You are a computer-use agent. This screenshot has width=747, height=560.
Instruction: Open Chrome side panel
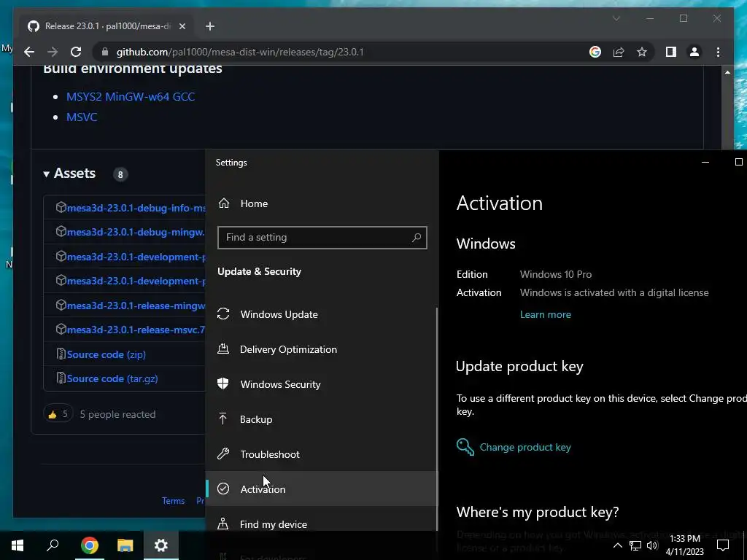point(671,52)
